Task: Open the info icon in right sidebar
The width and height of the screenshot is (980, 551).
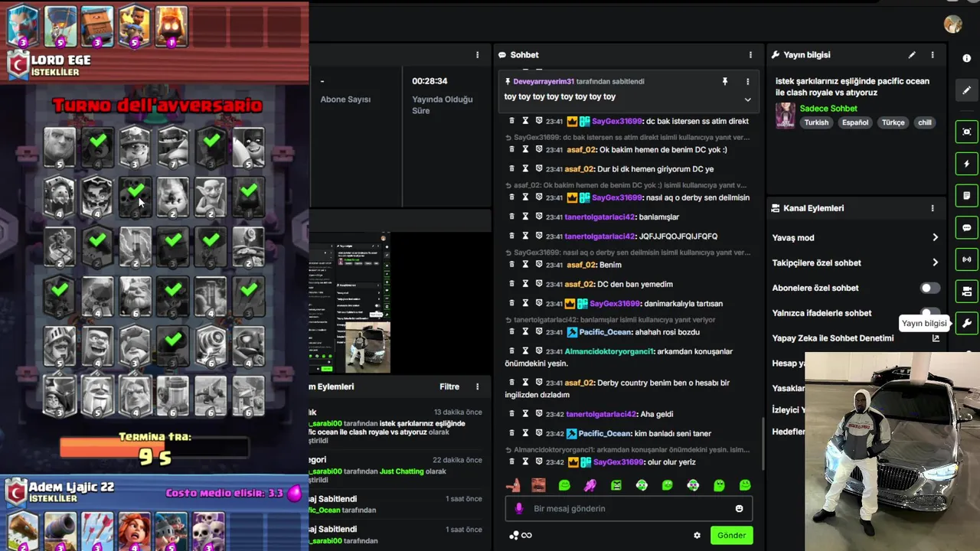Action: tap(966, 58)
